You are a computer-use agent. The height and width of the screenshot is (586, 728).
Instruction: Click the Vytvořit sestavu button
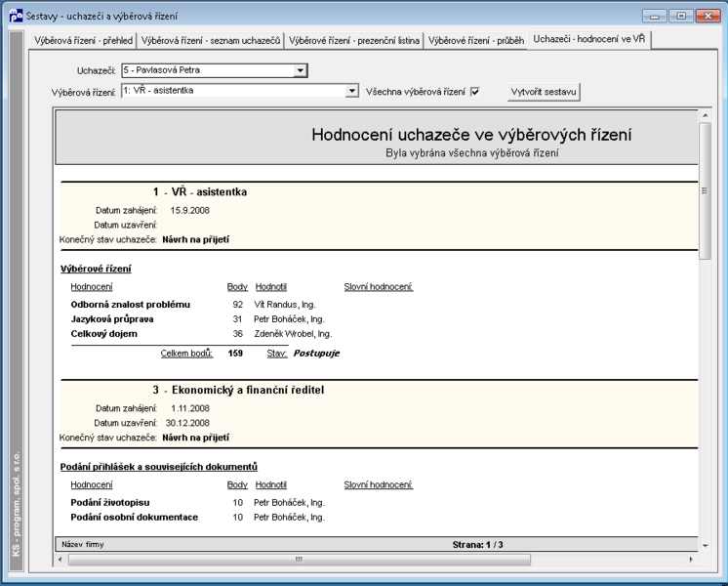pos(544,92)
